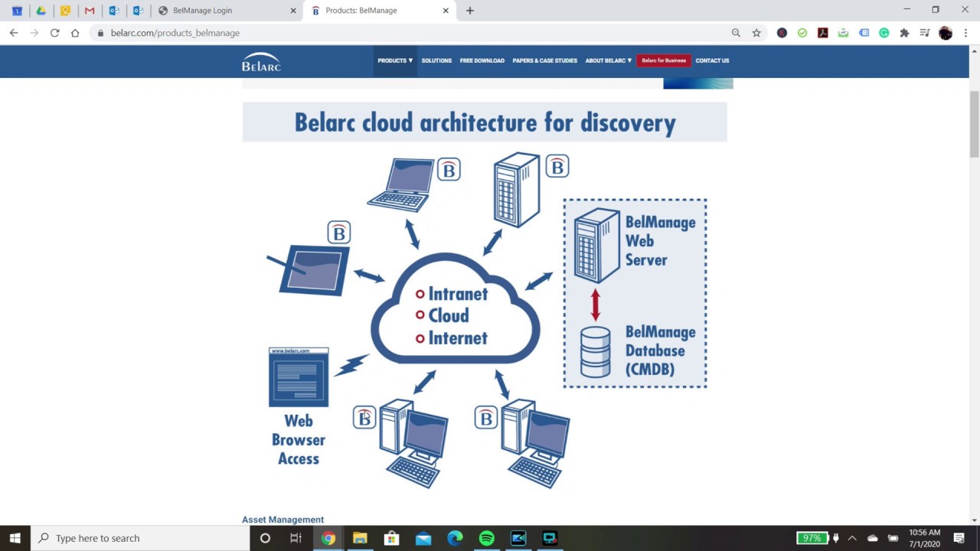
Task: Click the Belarc logo
Action: pyautogui.click(x=261, y=62)
